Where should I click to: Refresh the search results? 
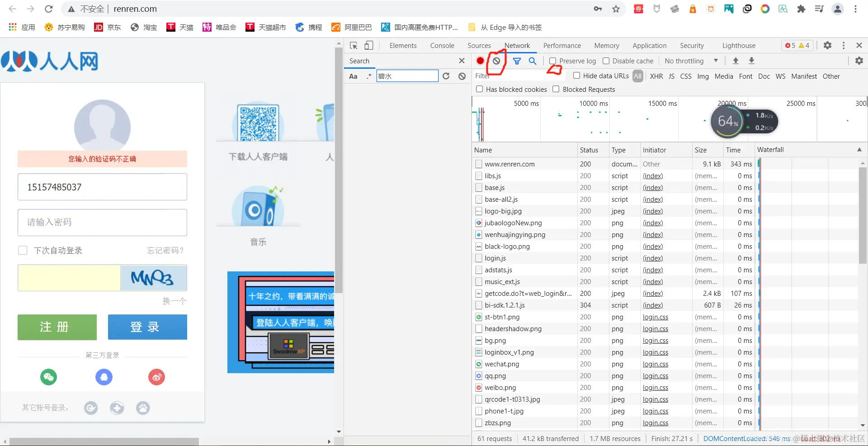(x=446, y=76)
